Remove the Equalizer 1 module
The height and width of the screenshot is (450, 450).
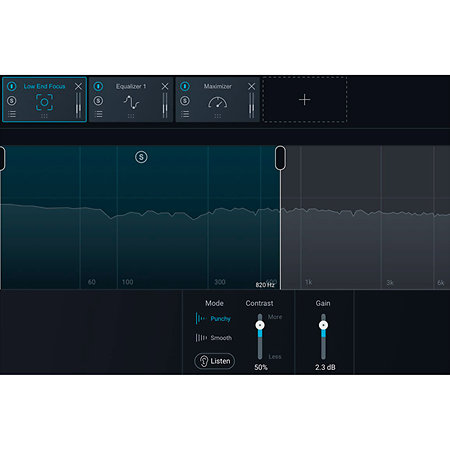click(165, 86)
